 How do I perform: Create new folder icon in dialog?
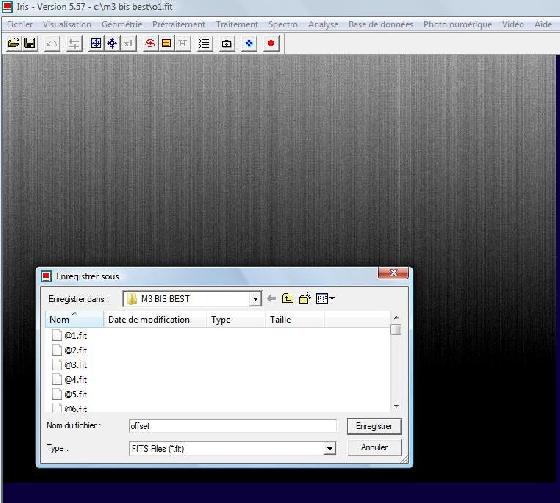pyautogui.click(x=305, y=298)
